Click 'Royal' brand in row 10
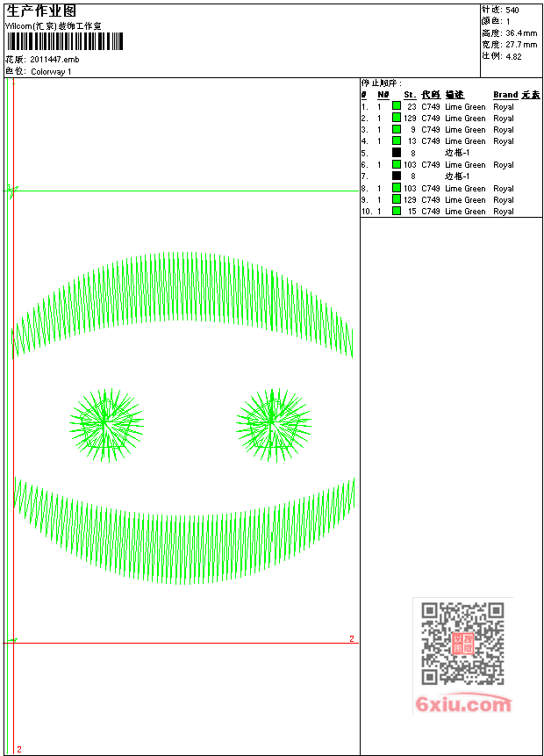The height and width of the screenshot is (756, 544). (504, 212)
